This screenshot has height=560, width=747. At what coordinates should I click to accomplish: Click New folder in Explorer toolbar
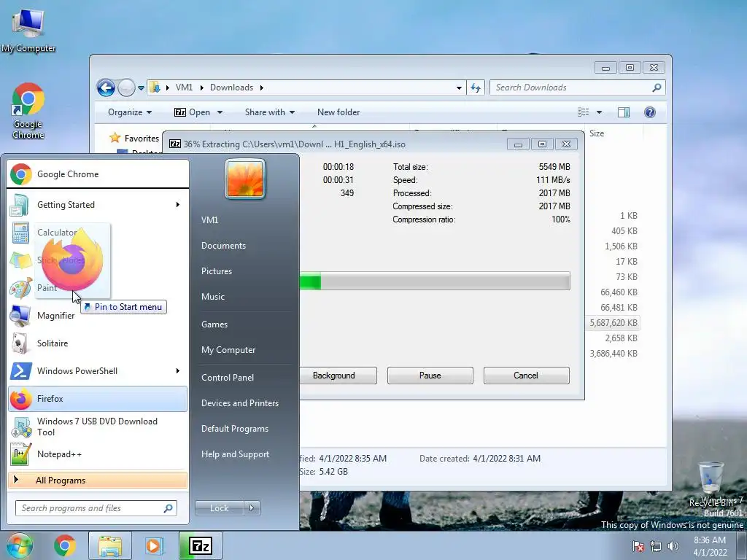[x=338, y=112]
